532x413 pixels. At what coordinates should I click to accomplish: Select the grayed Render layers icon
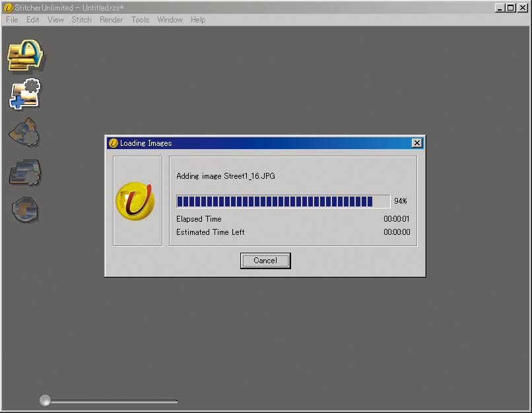tap(25, 172)
